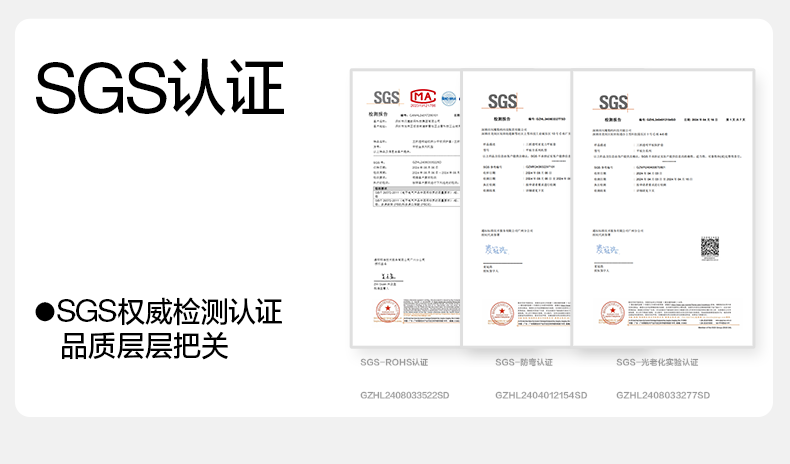This screenshot has height=464, width=790.
Task: Click the blue signature on the 防霉 report
Action: click(496, 249)
